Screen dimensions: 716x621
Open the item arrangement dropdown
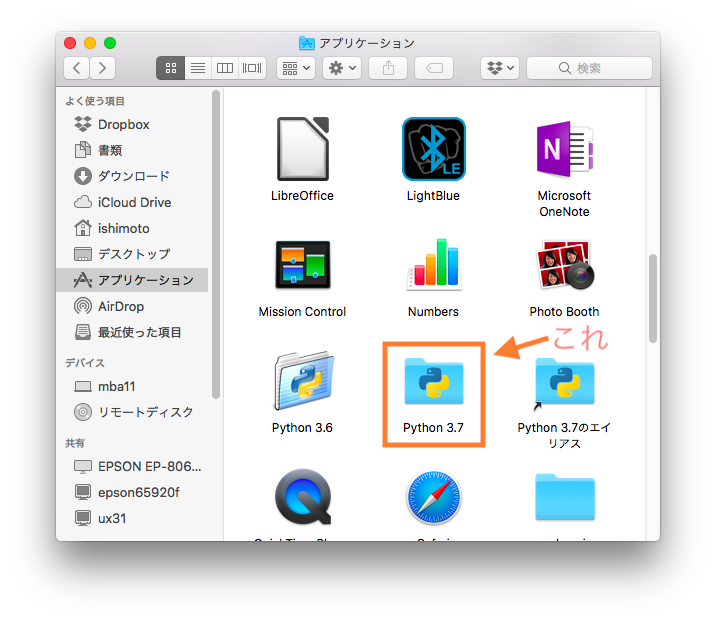(296, 68)
